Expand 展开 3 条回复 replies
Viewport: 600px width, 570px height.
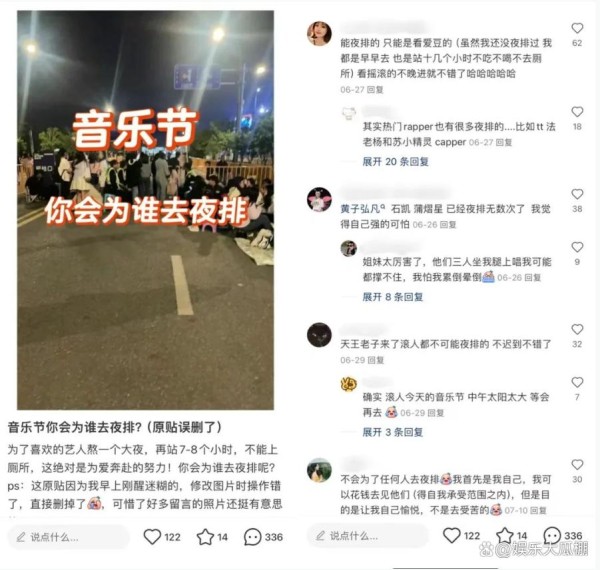pyautogui.click(x=393, y=432)
